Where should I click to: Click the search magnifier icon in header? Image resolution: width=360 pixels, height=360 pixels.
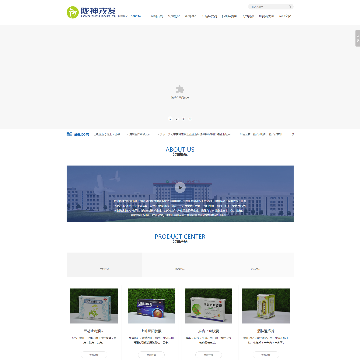(290, 7)
